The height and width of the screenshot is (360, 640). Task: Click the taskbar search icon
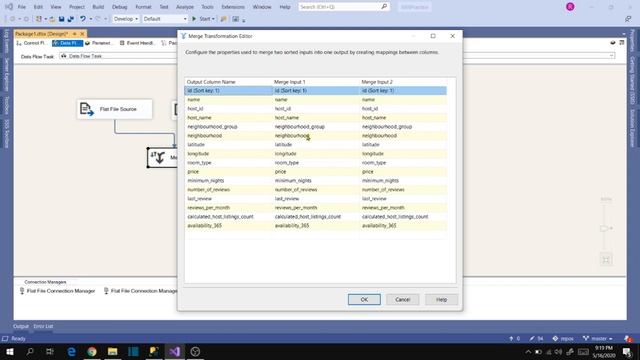point(30,351)
